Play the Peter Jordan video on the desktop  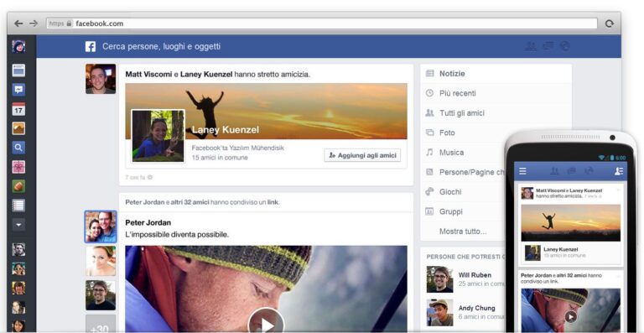[266, 325]
